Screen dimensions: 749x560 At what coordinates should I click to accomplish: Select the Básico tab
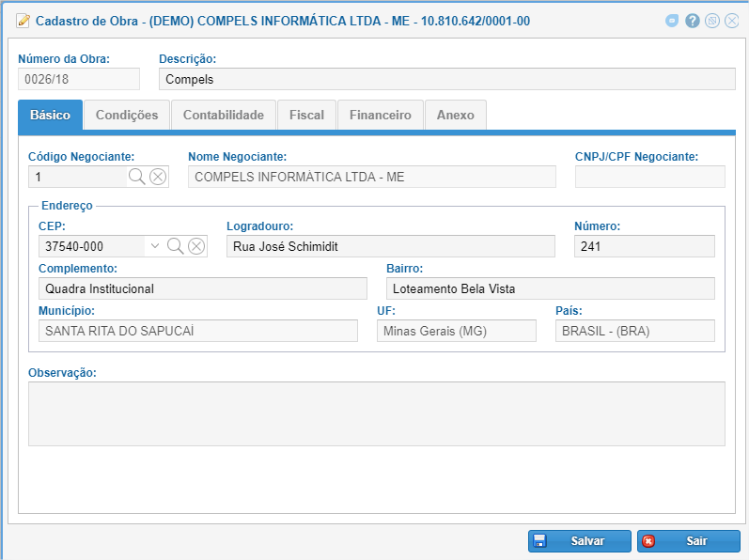[x=50, y=115]
